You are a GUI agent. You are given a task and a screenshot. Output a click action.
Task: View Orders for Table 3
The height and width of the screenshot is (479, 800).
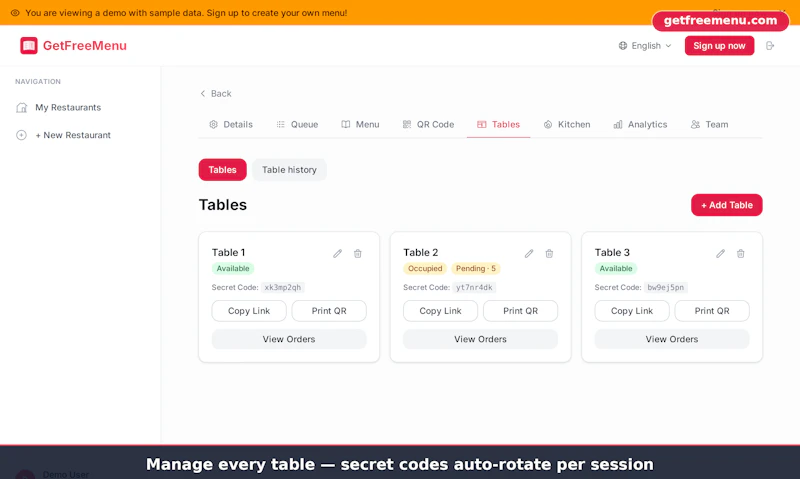[672, 339]
